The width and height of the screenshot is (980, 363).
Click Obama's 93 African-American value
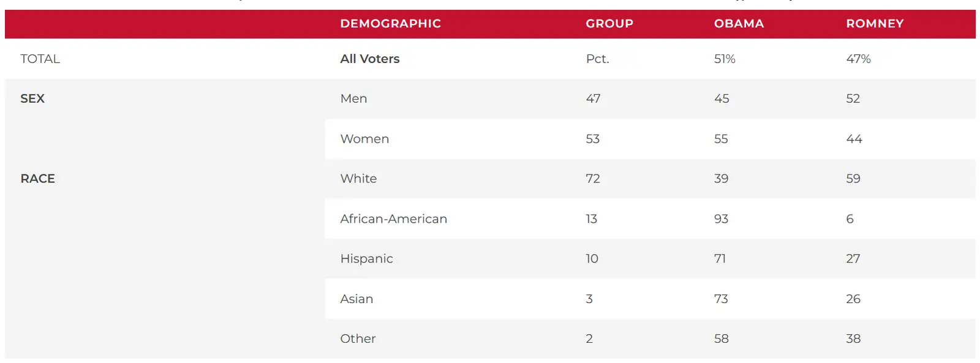tap(721, 219)
